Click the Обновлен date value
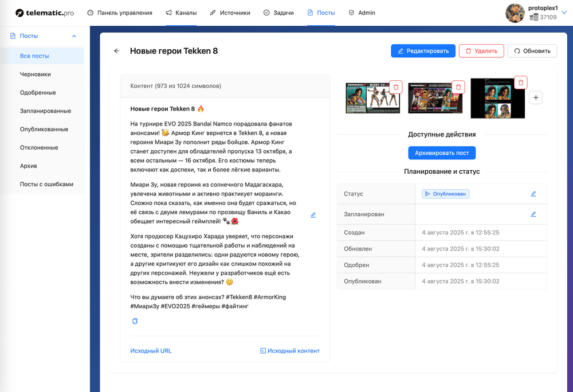The height and width of the screenshot is (392, 573). pos(461,249)
